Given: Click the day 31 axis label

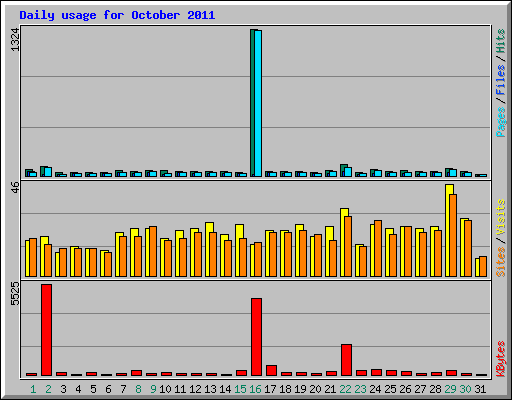Looking at the screenshot, I should pos(480,389).
